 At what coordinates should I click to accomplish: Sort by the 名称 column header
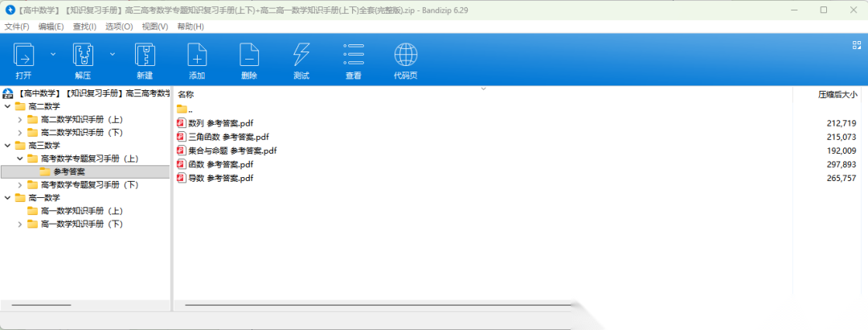(186, 94)
